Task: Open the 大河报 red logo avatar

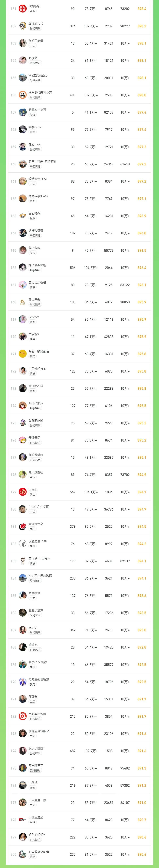Action: 23,492
